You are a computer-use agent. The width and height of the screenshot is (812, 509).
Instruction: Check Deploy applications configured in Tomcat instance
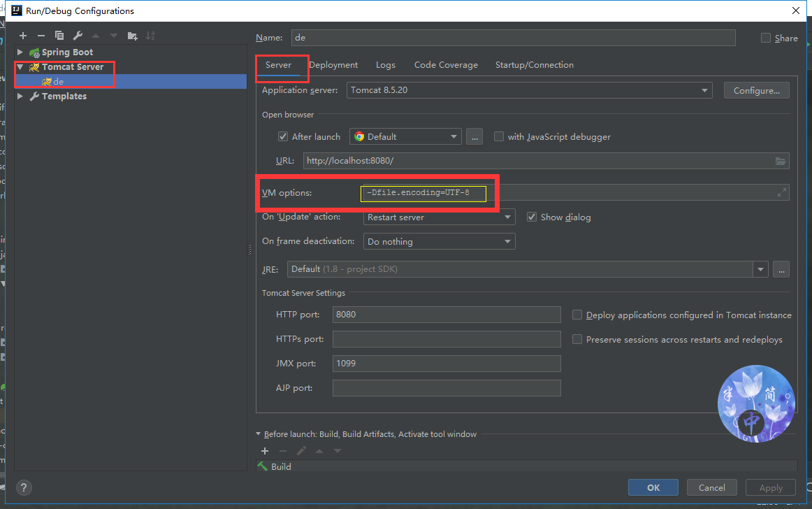pos(577,315)
